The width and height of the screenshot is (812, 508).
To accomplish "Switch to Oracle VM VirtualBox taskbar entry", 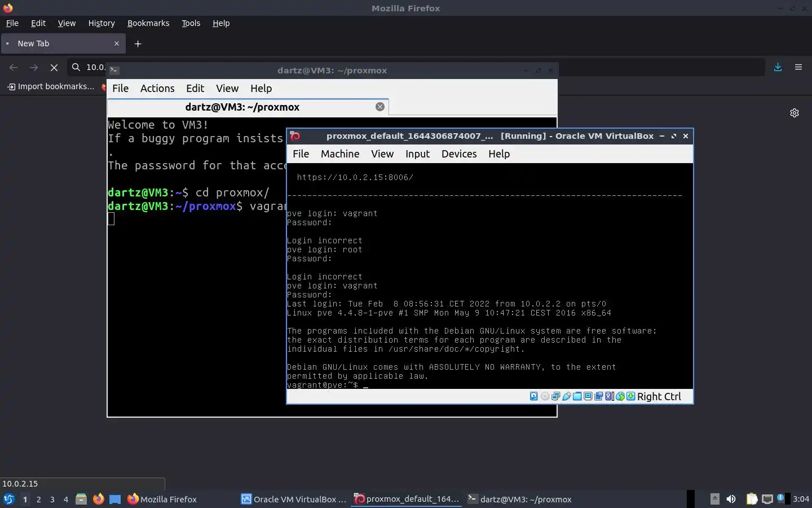I will 293,499.
